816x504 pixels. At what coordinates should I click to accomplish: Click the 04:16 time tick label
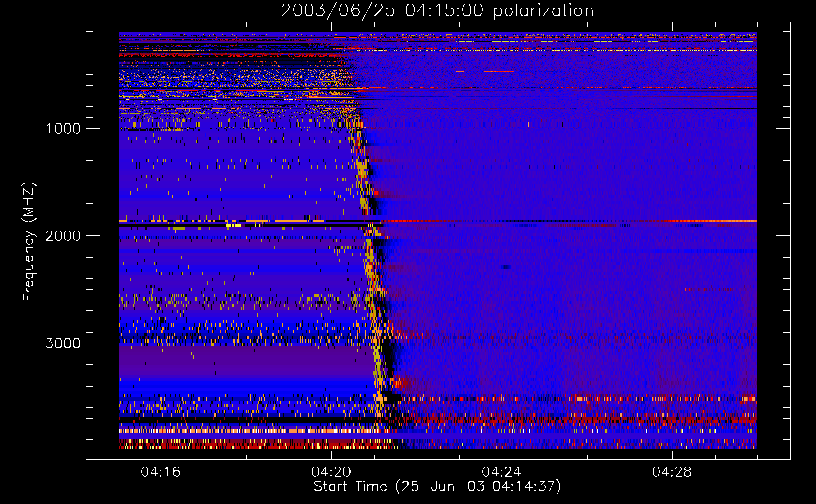click(161, 472)
